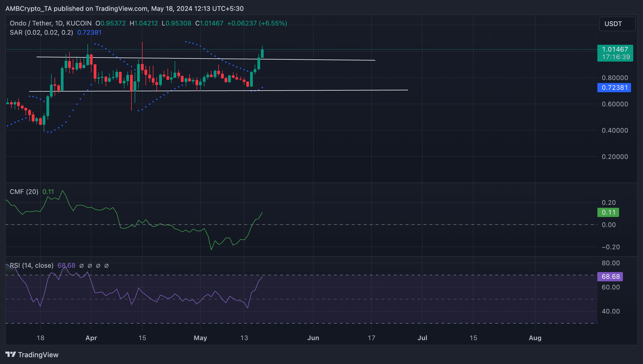Click the 13 date label on the time axis
Viewport: 643px width, 364px height.
click(244, 338)
